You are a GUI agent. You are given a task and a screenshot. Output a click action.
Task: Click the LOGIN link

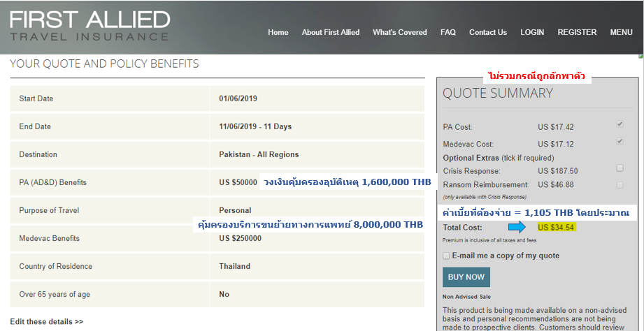pyautogui.click(x=532, y=32)
